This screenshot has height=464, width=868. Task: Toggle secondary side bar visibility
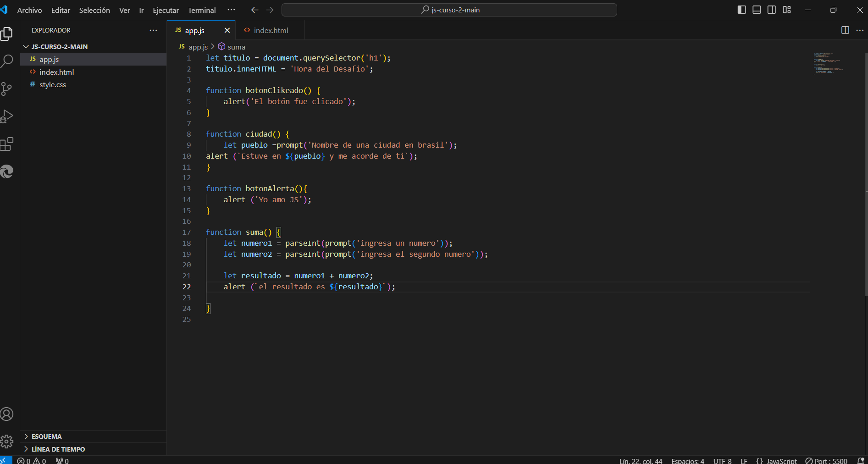coord(772,10)
